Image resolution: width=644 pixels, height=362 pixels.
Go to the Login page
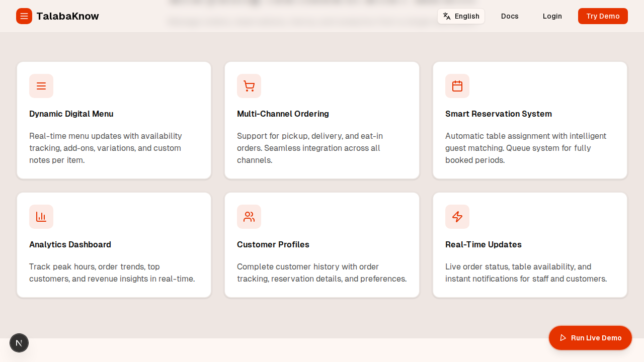[552, 16]
